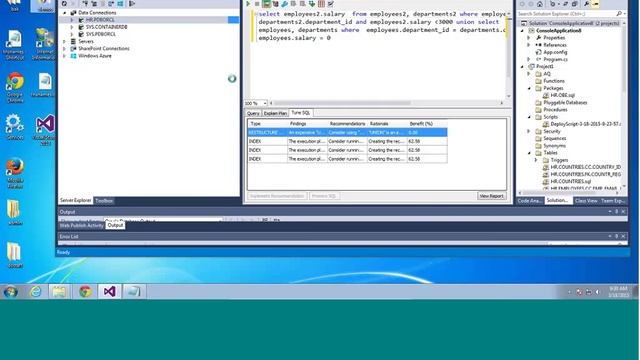Expand the Servers node in Server Explorer
Screen dimensions: 640x360
pyautogui.click(x=64, y=42)
